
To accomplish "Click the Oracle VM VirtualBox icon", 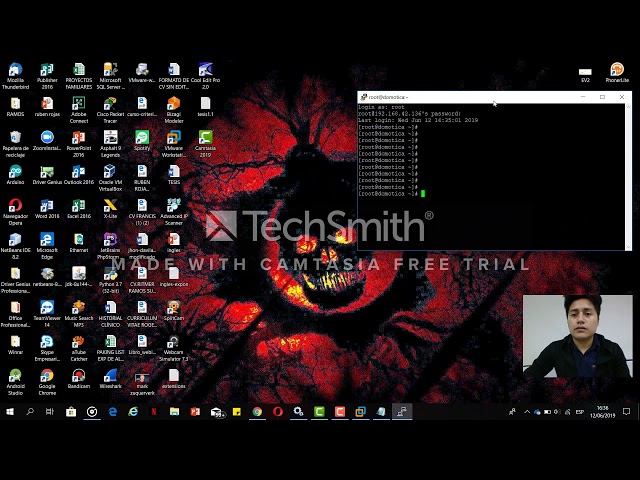I will tap(110, 178).
